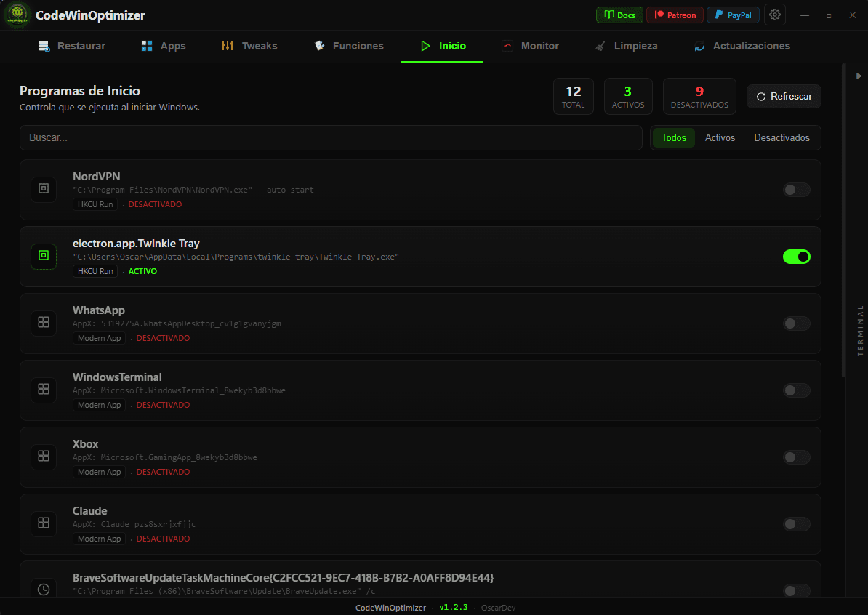
Task: Switch to the Restaurar tab
Action: pos(72,46)
